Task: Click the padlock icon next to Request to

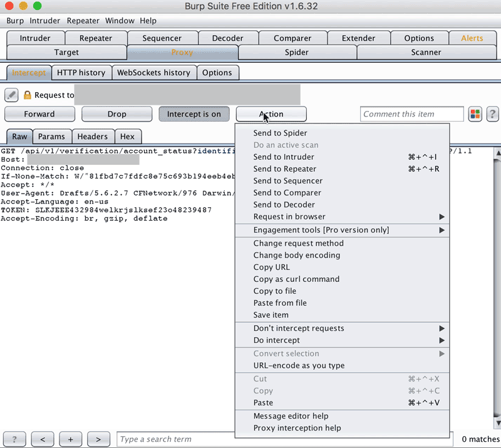Action: 28,95
